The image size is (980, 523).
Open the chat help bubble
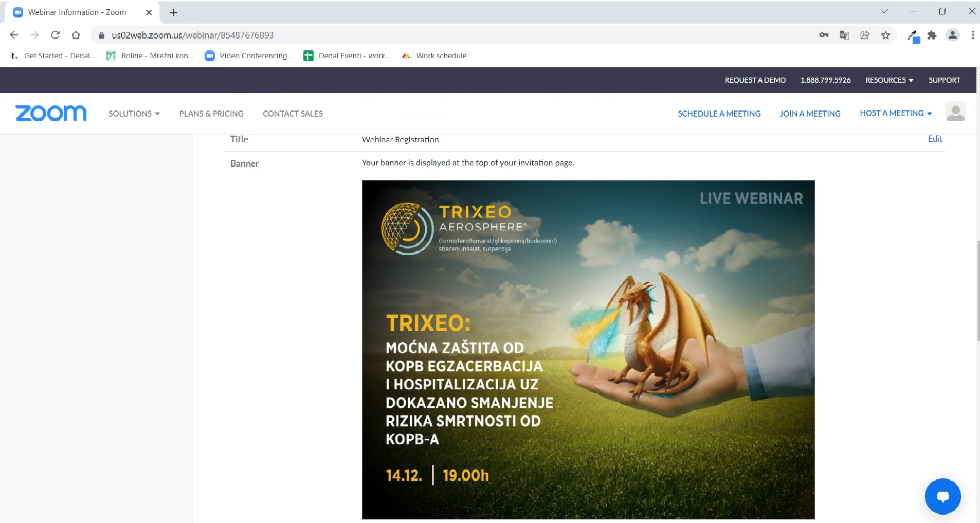click(x=942, y=496)
